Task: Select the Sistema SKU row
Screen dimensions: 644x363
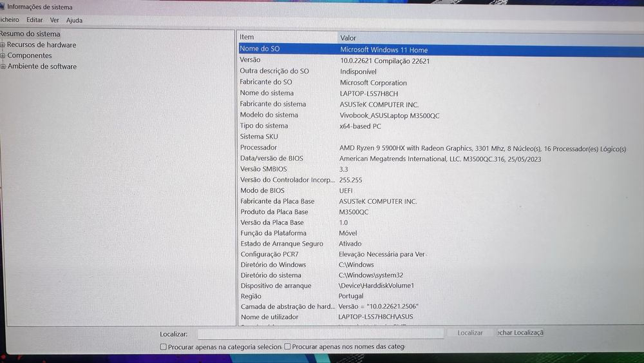Action: coord(441,137)
